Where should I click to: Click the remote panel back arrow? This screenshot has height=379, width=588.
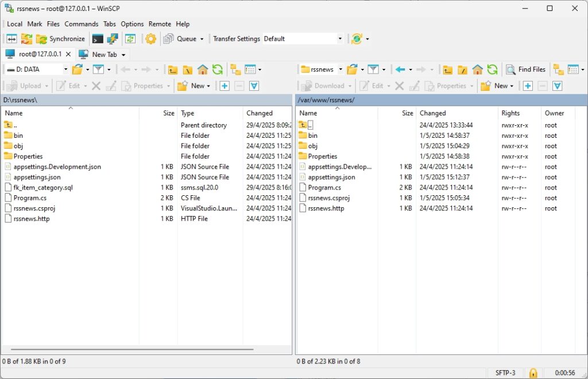400,69
